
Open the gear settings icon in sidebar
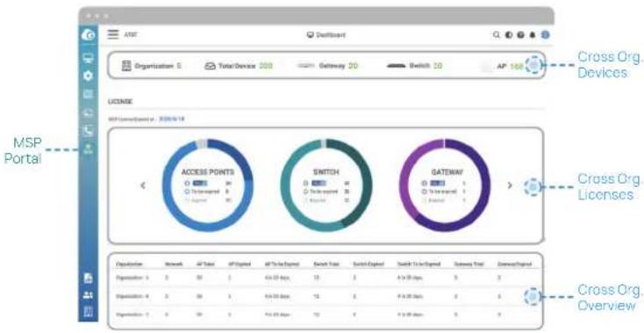click(88, 76)
